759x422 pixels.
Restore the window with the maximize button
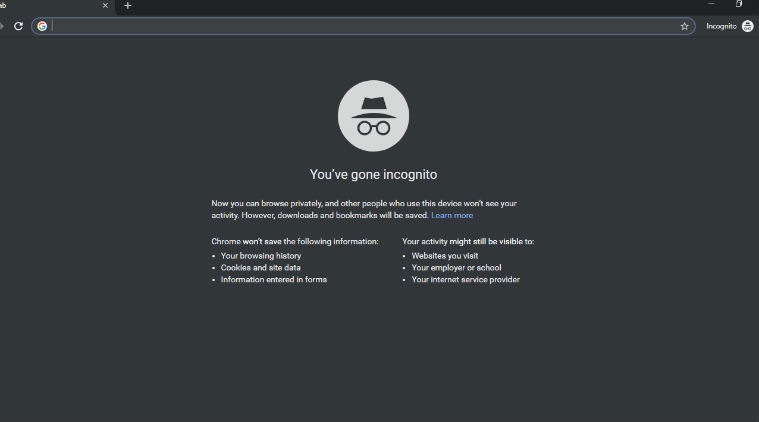[739, 4]
